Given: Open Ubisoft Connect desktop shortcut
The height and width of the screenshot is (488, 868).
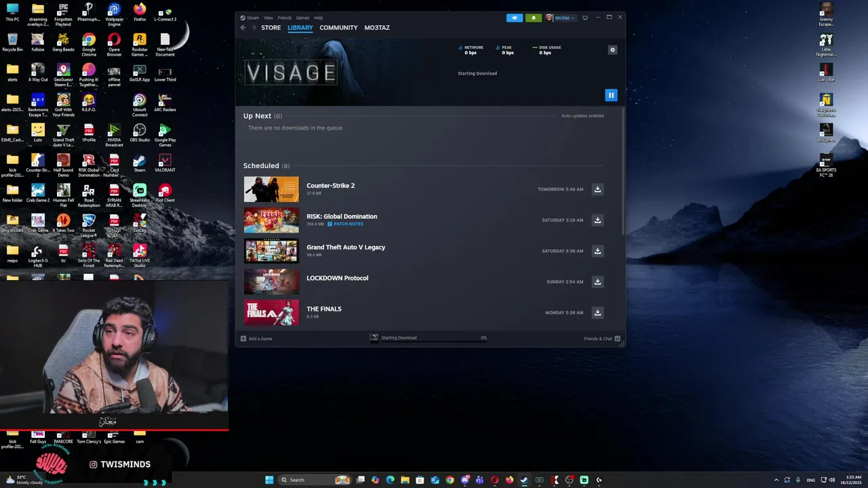Looking at the screenshot, I should pos(139,105).
